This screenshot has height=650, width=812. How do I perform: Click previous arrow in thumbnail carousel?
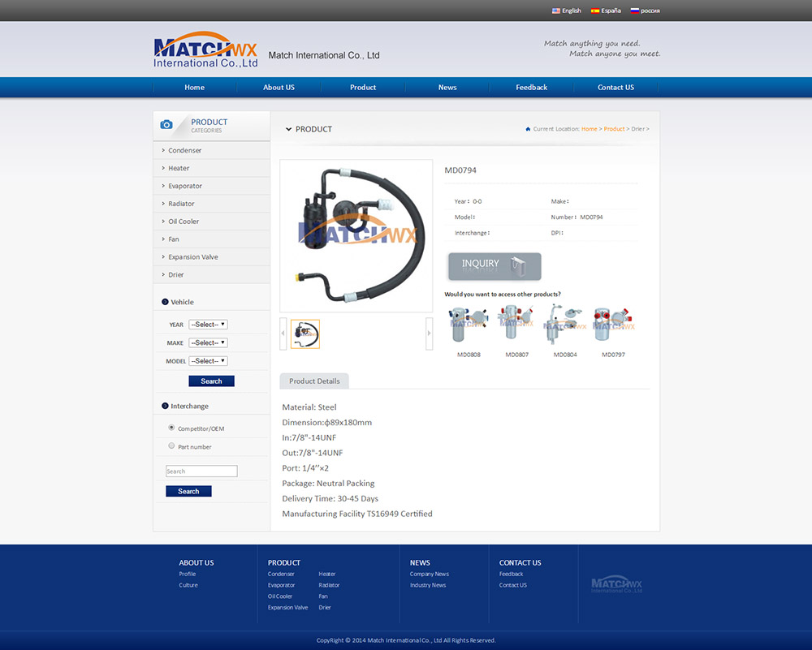tap(283, 334)
